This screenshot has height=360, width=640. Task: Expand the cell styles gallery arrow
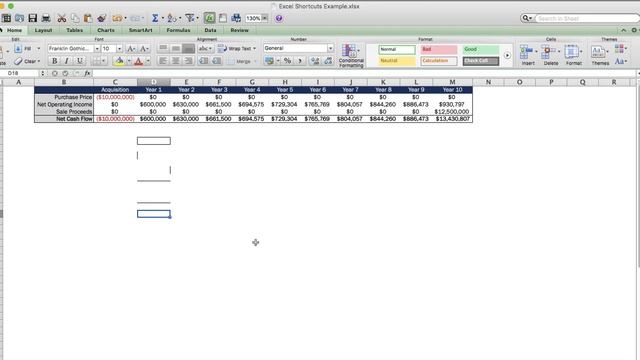507,55
